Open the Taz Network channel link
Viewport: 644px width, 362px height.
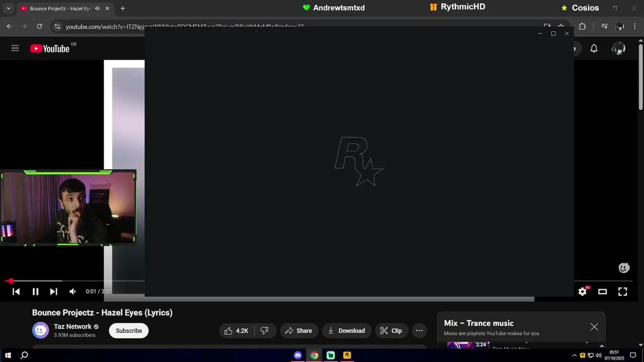coord(72,326)
